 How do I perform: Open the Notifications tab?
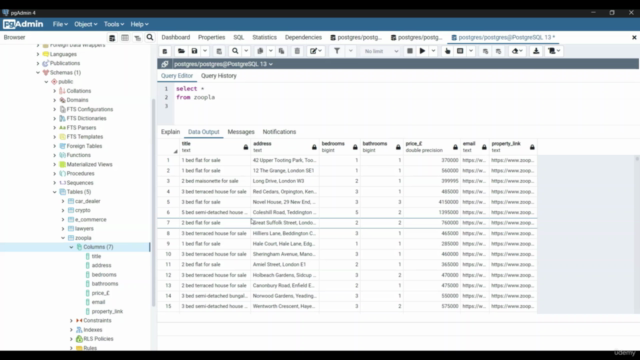click(x=279, y=132)
